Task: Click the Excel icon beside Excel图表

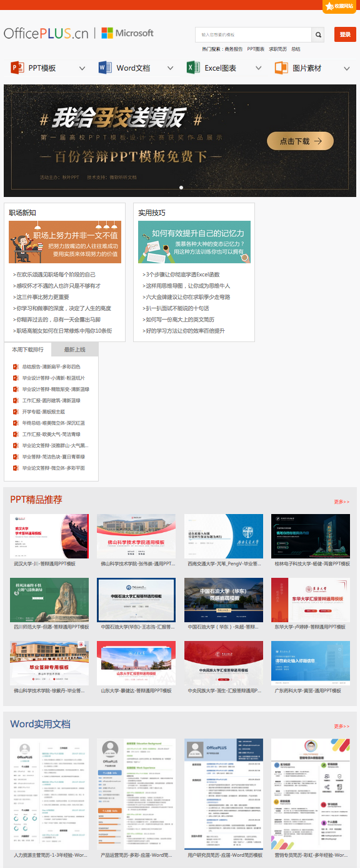Action: click(x=193, y=68)
